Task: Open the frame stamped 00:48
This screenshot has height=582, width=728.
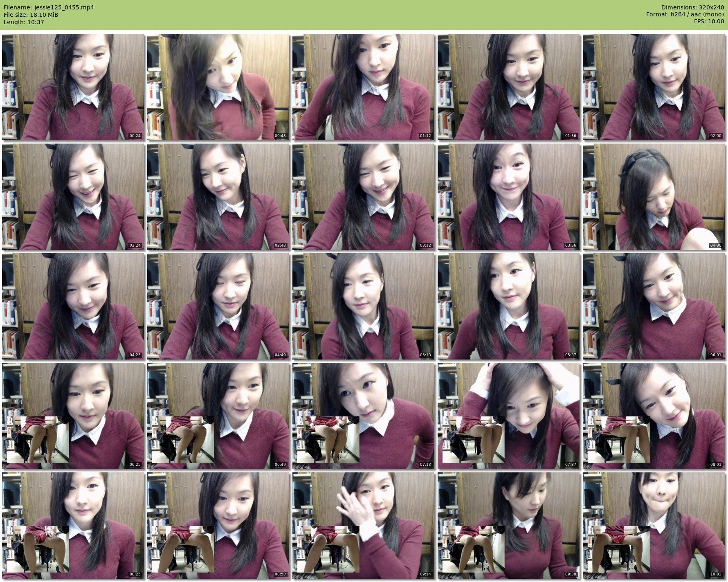Action: point(218,87)
